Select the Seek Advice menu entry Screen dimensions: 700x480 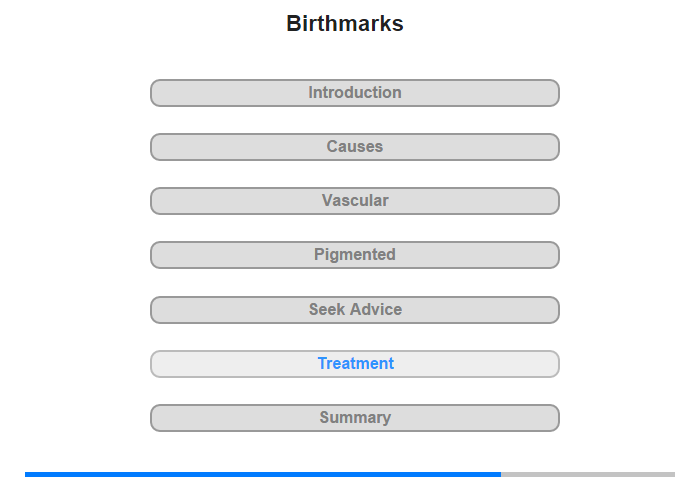click(x=354, y=310)
